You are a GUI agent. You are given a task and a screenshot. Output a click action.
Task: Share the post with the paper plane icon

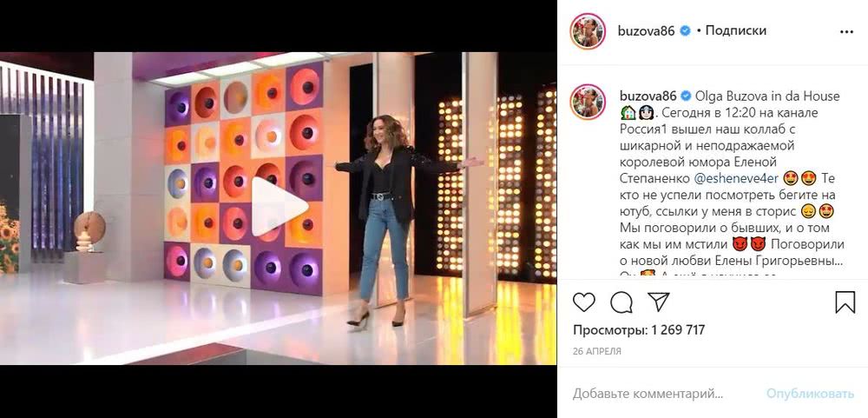(x=659, y=302)
